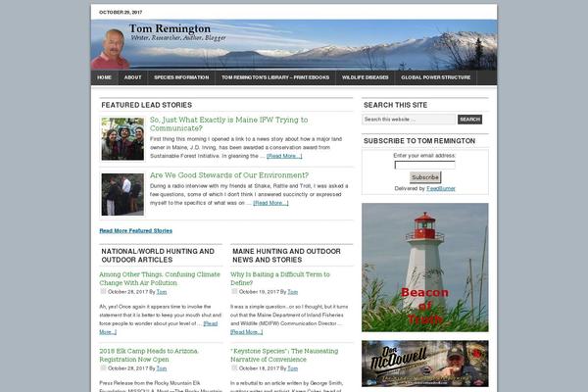Click the Don McDowell banner ad

click(x=425, y=364)
